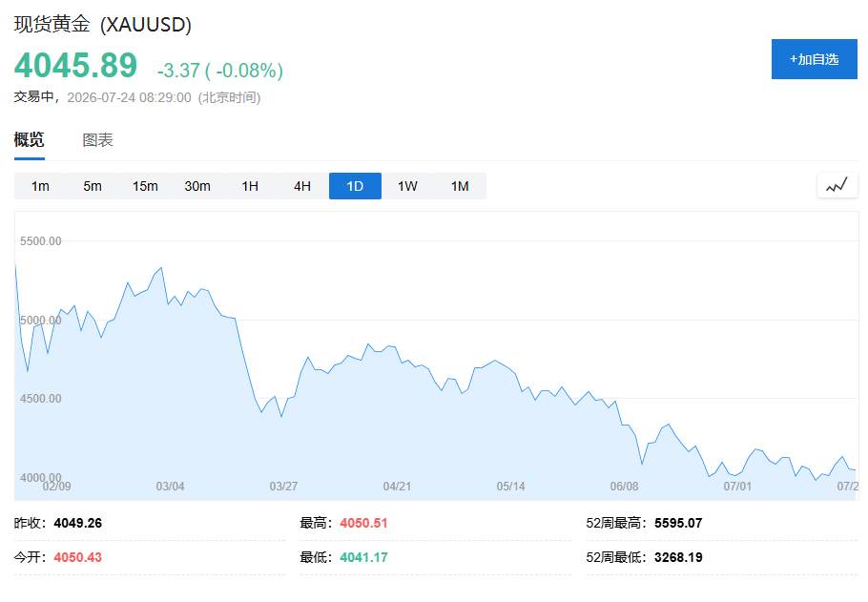The image size is (868, 602).
Task: Click the current price 4045.89
Action: 76,65
